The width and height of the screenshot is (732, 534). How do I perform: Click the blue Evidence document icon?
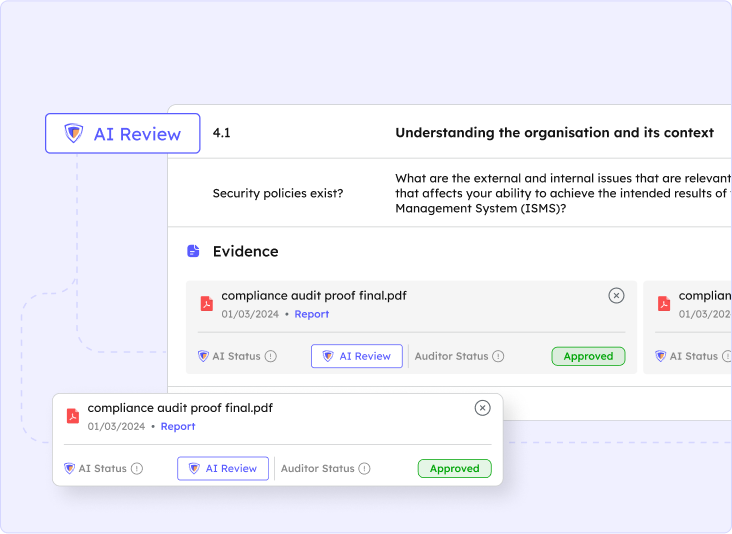[x=193, y=251]
